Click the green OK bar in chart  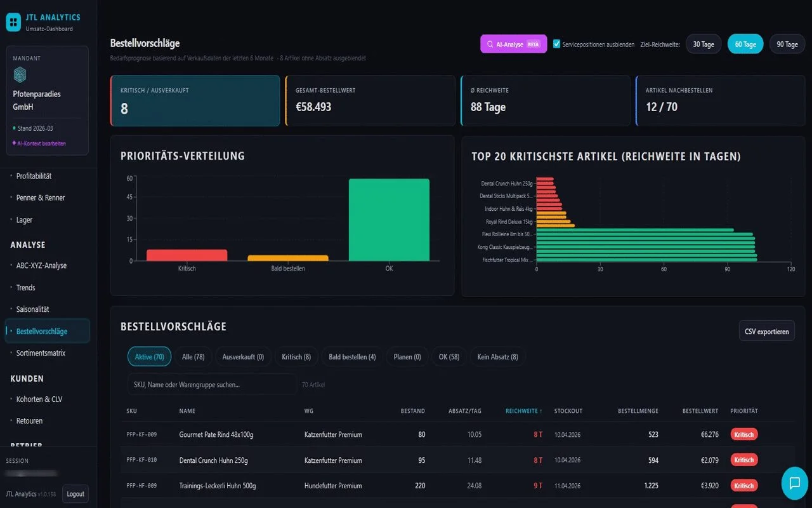point(389,220)
